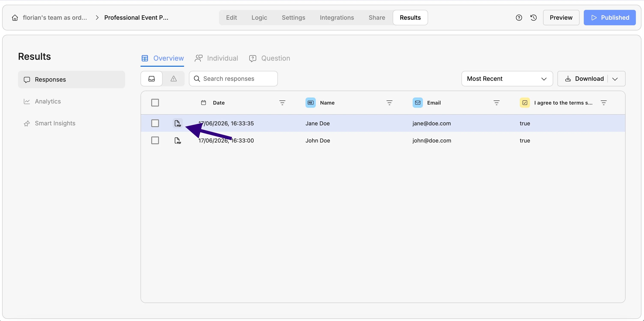This screenshot has height=321, width=644.
Task: Click the terms column filter icon
Action: pyautogui.click(x=604, y=103)
